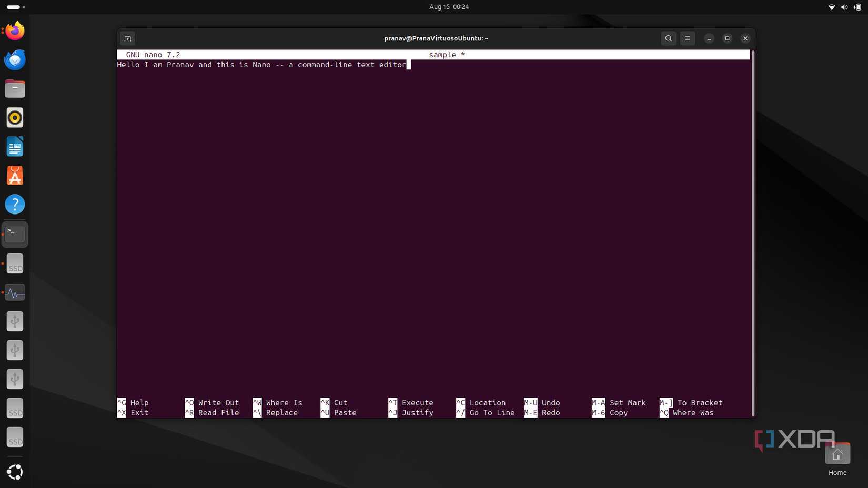868x488 pixels.
Task: Click the search icon in the terminal header
Action: pyautogui.click(x=668, y=38)
